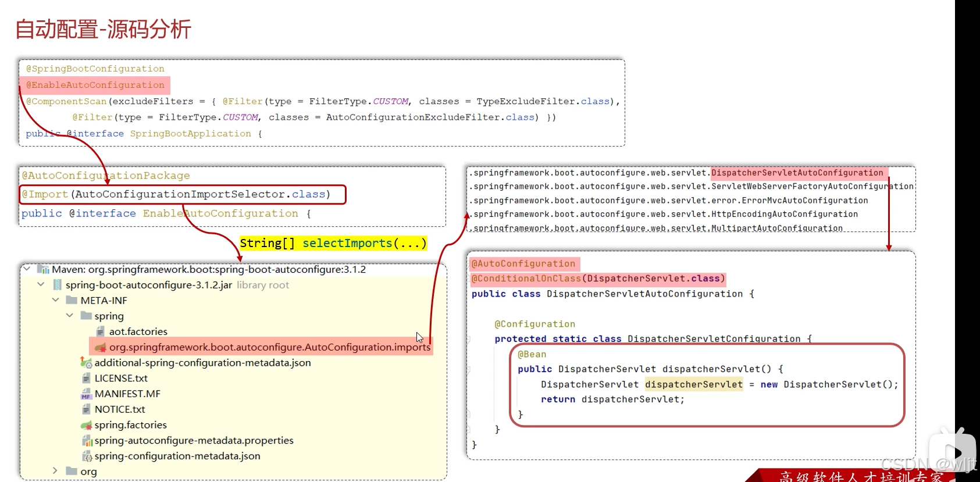980x482 pixels.
Task: Click public class DispatcherServletAutoConfiguration declaration
Action: tap(613, 294)
